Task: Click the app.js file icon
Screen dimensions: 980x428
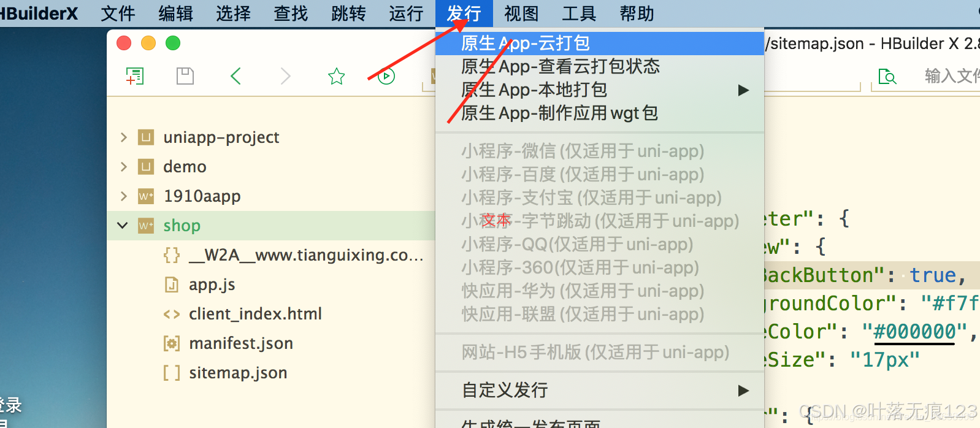Action: pos(172,284)
